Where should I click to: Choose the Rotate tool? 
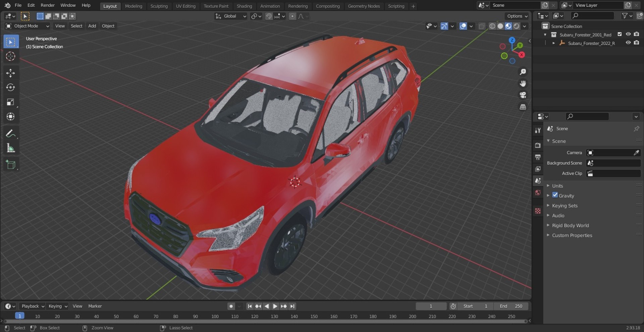[11, 87]
